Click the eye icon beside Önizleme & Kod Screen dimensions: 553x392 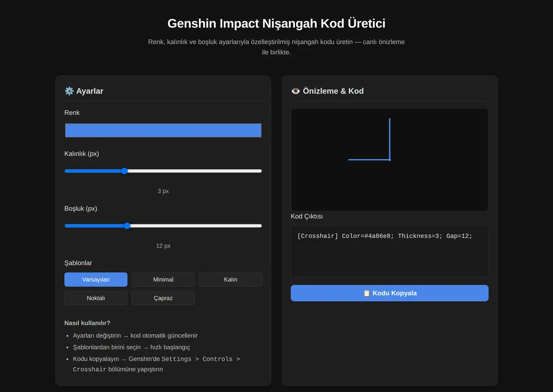[x=296, y=91]
